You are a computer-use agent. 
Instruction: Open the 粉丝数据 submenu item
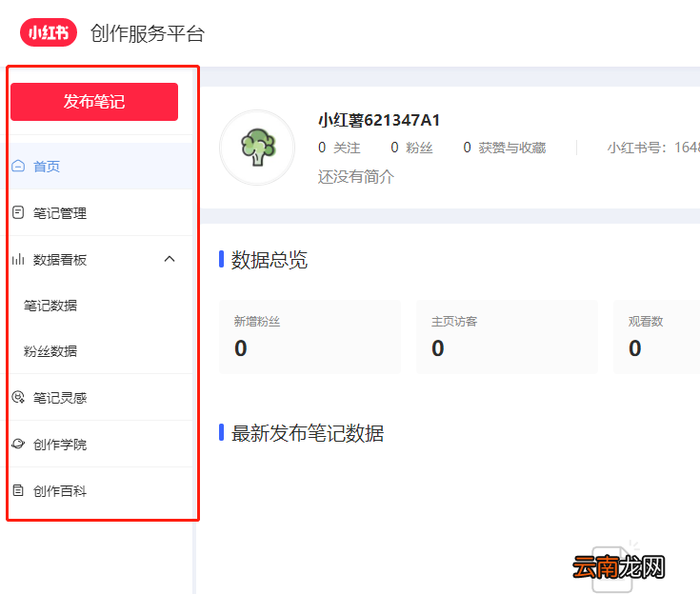50,351
